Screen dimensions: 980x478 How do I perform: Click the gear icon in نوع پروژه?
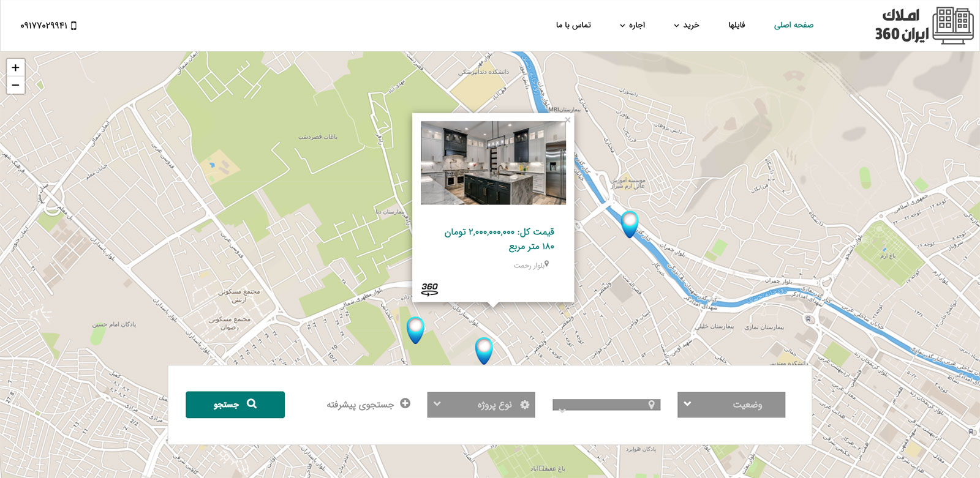point(525,405)
